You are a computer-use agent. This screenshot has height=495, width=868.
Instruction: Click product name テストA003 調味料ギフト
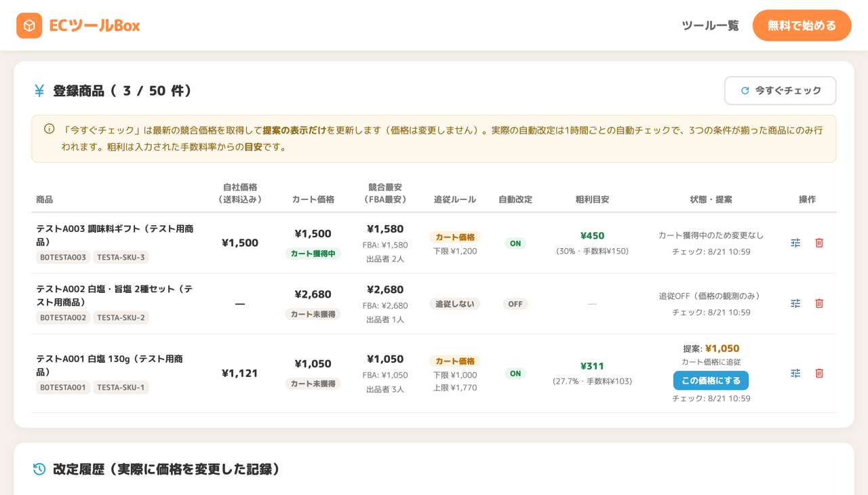coord(115,235)
